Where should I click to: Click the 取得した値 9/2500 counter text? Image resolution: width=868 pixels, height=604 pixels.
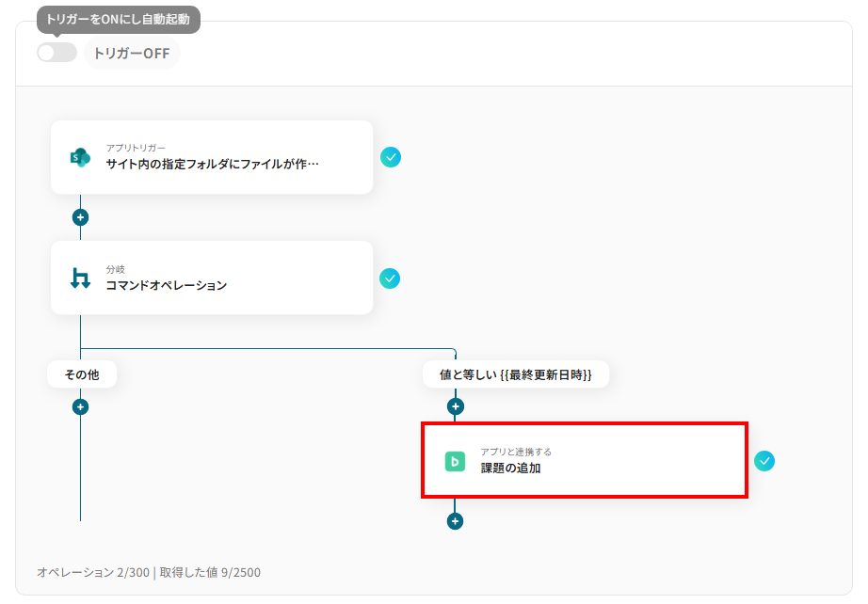210,572
